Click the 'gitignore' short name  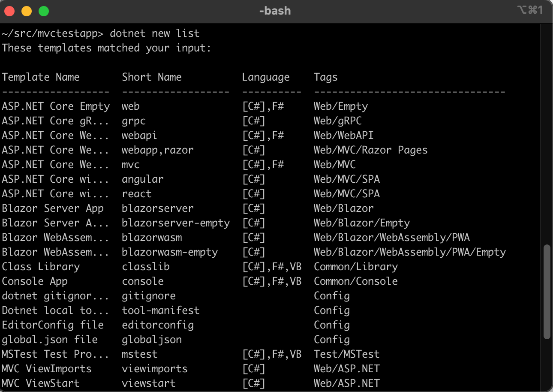tap(149, 296)
